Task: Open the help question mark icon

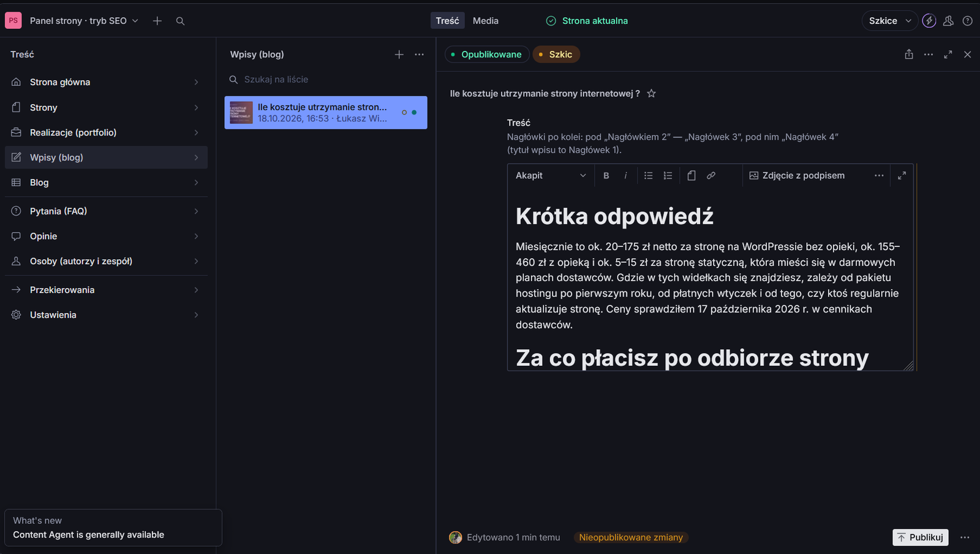Action: pos(967,21)
